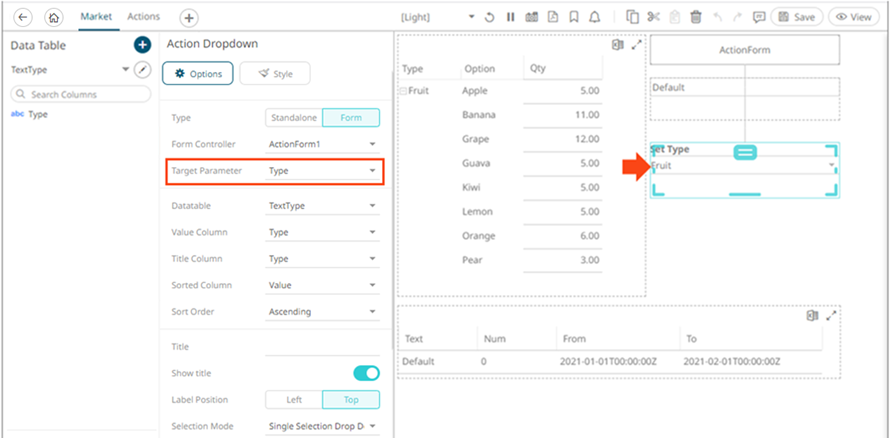Image resolution: width=891 pixels, height=438 pixels.
Task: Click the Save button
Action: (796, 17)
